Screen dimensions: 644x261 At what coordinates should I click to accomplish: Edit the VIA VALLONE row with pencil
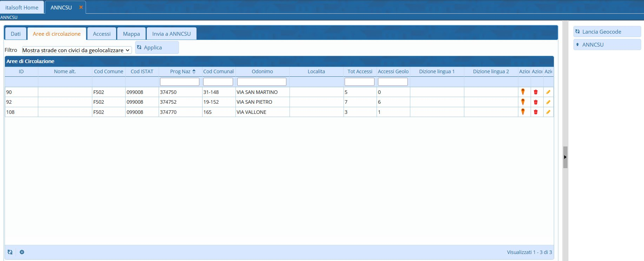point(548,112)
